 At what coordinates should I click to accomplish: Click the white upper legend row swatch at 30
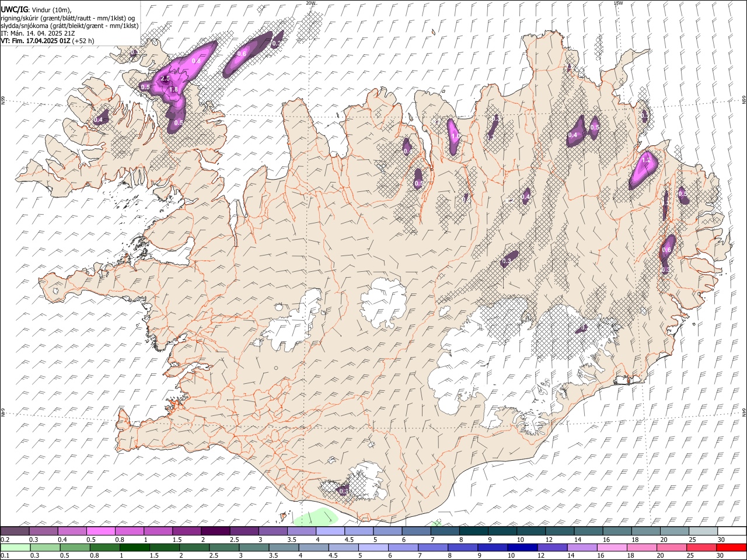(x=732, y=531)
